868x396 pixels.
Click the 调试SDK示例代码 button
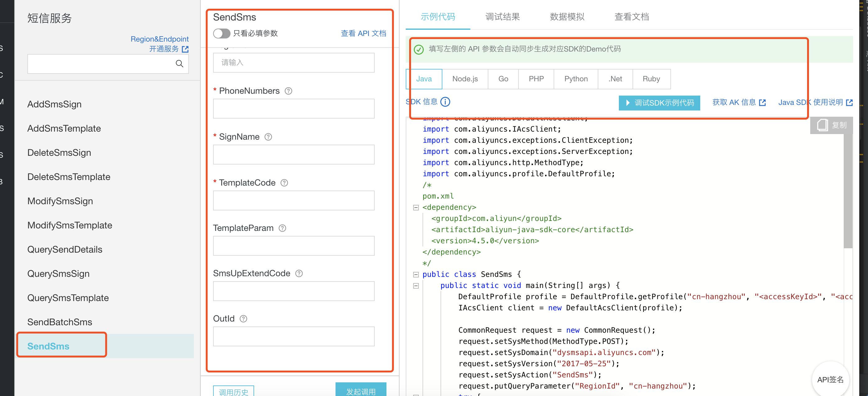659,103
